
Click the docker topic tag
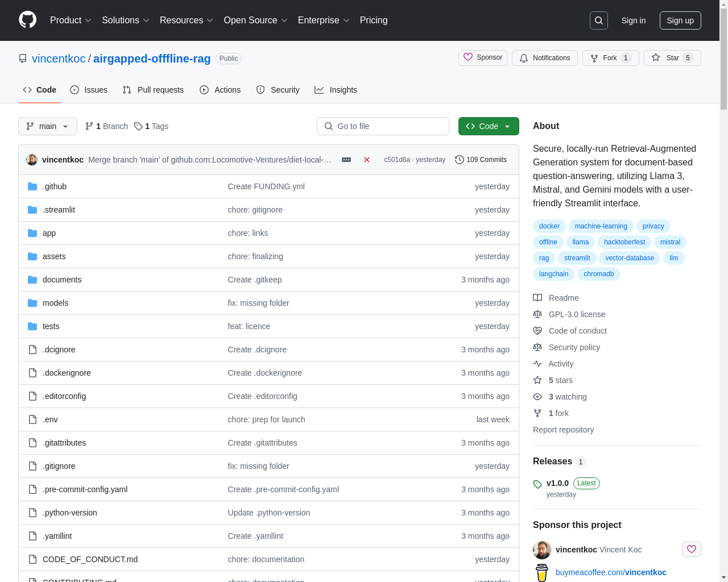tap(549, 226)
